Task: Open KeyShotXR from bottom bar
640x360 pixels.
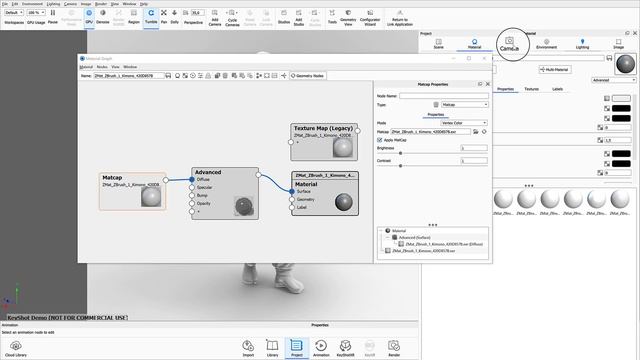Action: coord(345,348)
